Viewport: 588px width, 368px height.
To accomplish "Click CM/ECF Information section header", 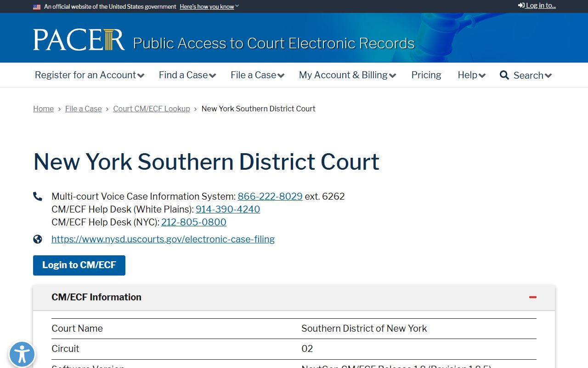I will pyautogui.click(x=294, y=297).
